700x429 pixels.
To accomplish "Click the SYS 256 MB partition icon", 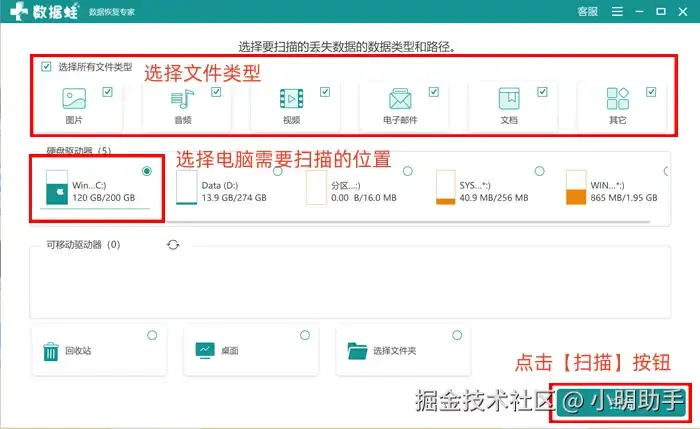I will (446, 187).
